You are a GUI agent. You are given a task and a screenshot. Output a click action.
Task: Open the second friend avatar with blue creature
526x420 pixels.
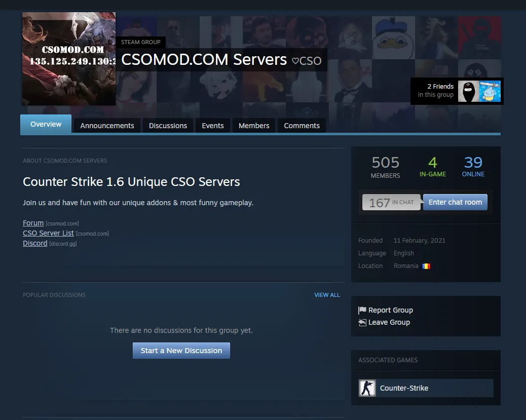[490, 91]
